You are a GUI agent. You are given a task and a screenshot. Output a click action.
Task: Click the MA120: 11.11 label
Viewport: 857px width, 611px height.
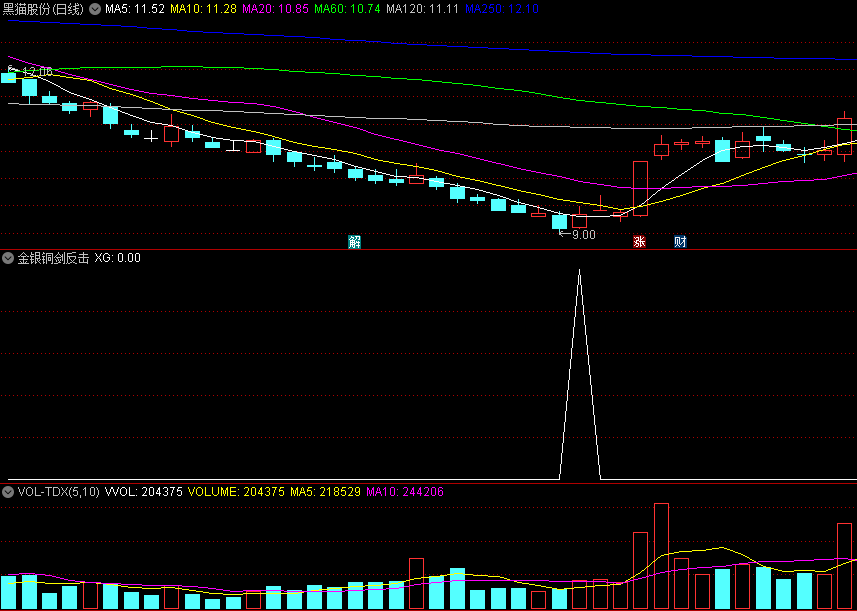pos(422,9)
